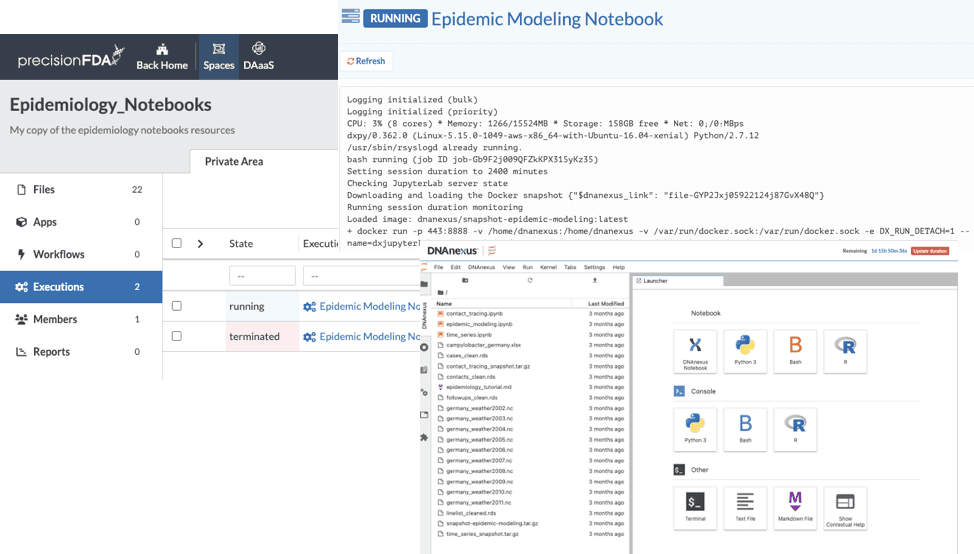Click the Back Home icon
Screen dimensions: 974x554
(x=162, y=56)
